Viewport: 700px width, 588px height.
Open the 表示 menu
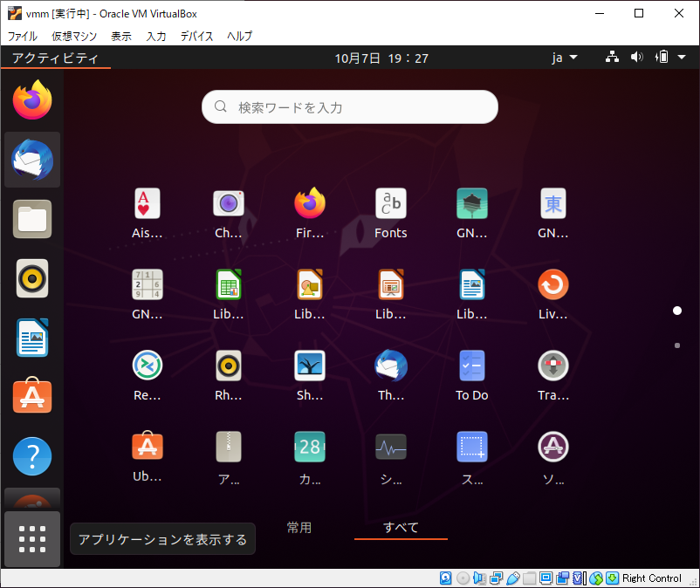pos(121,36)
